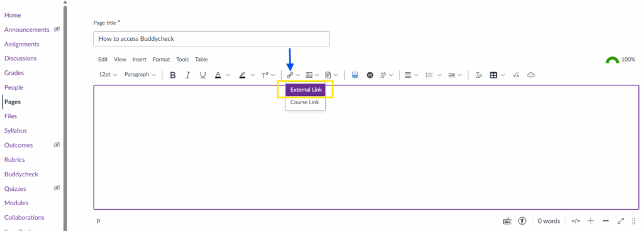Open text color picker arrow
Image resolution: width=644 pixels, height=231 pixels.
pyautogui.click(x=228, y=75)
